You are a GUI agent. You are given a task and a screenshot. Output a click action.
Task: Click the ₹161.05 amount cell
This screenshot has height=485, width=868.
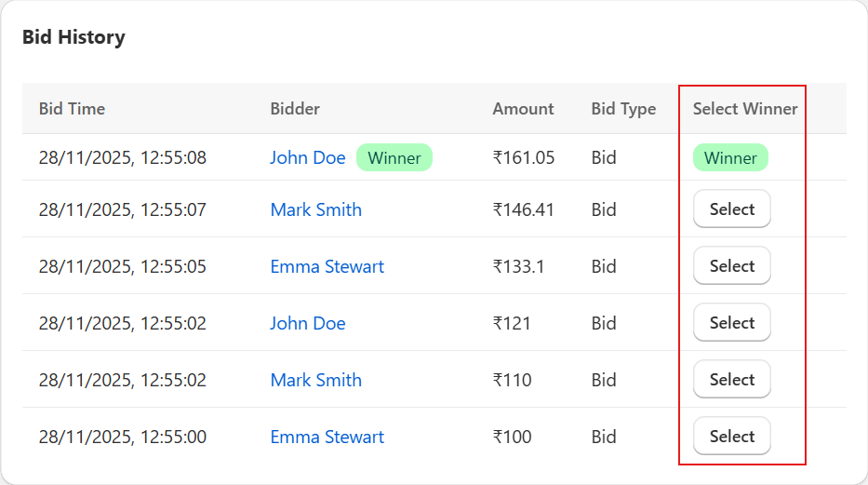coord(523,158)
